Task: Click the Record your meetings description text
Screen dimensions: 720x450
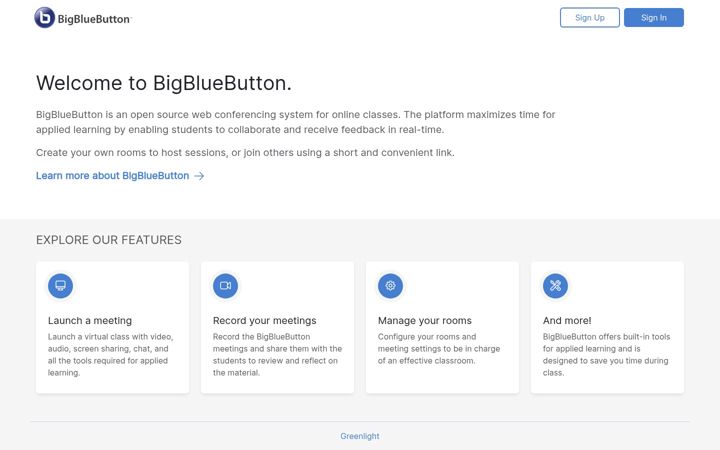Action: 277,354
